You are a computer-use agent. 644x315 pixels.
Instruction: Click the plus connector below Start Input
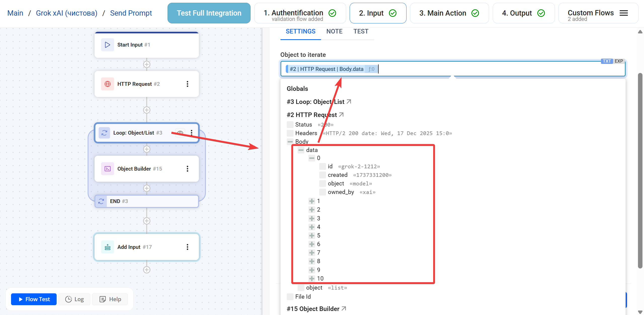click(147, 64)
